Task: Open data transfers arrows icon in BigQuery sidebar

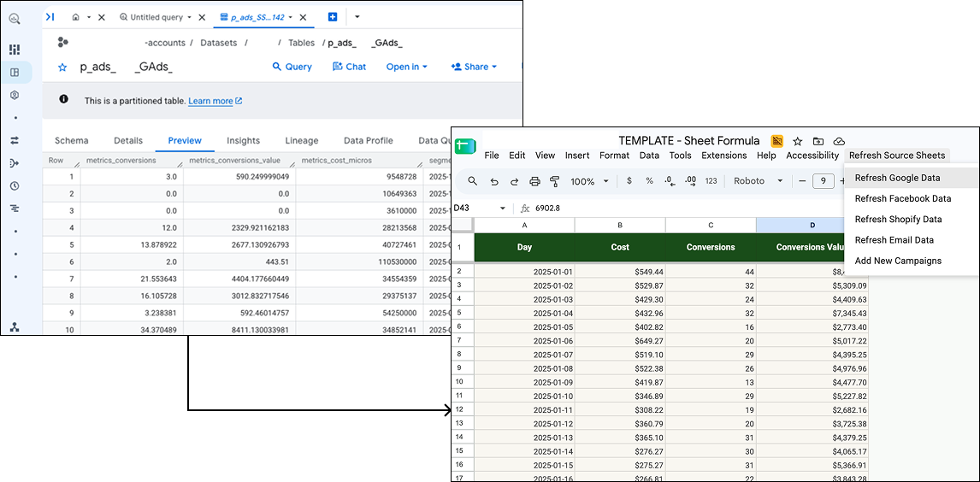Action: pyautogui.click(x=15, y=140)
